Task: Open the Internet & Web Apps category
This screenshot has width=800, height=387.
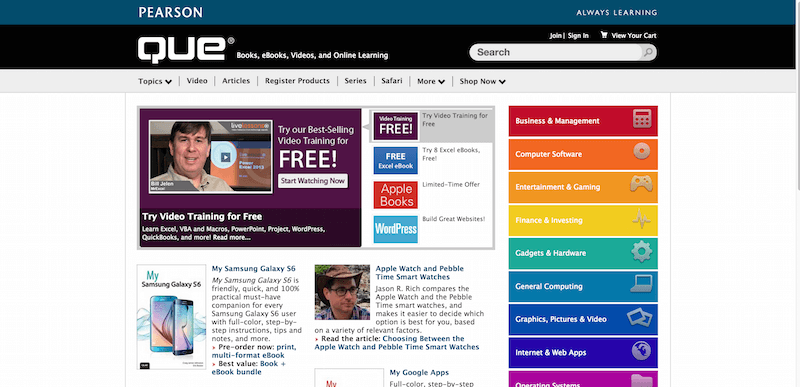Action: [x=583, y=352]
